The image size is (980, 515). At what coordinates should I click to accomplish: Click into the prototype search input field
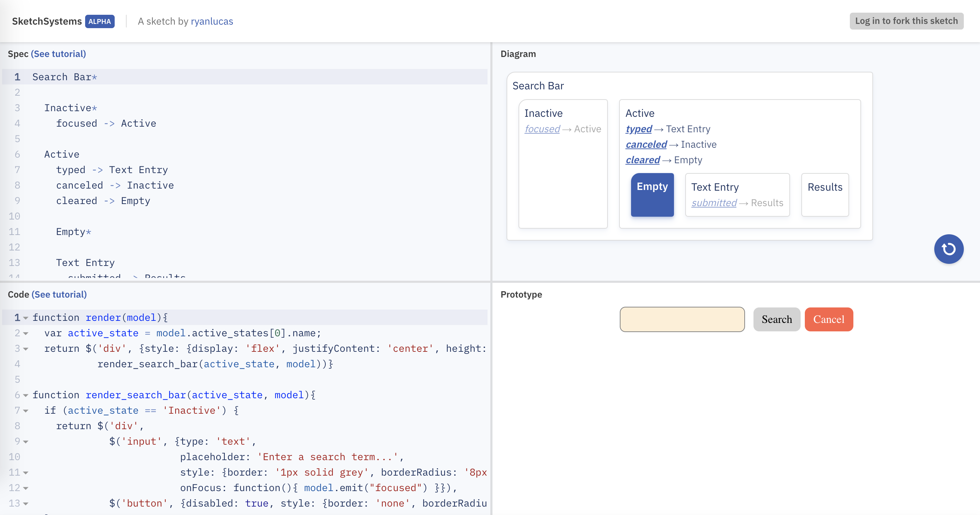[682, 319]
